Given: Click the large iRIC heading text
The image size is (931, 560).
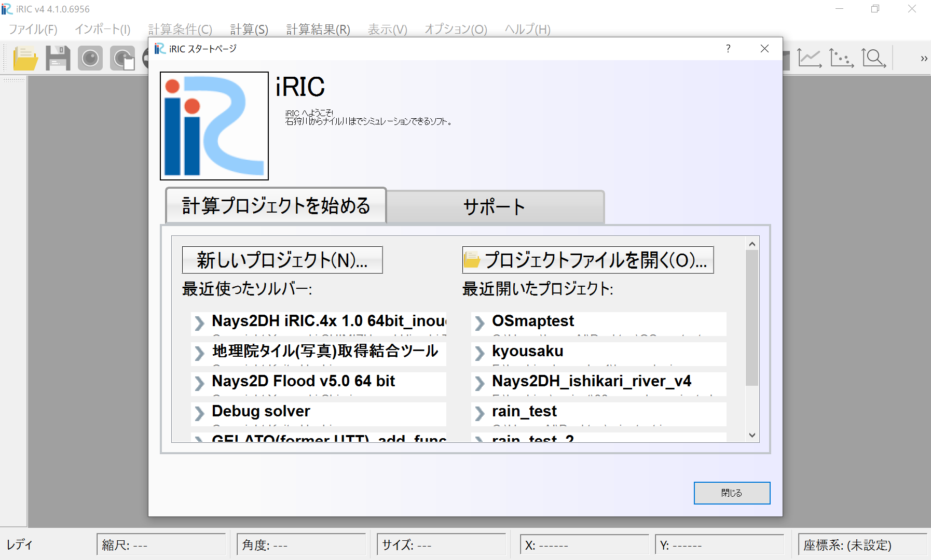Looking at the screenshot, I should click(x=300, y=87).
